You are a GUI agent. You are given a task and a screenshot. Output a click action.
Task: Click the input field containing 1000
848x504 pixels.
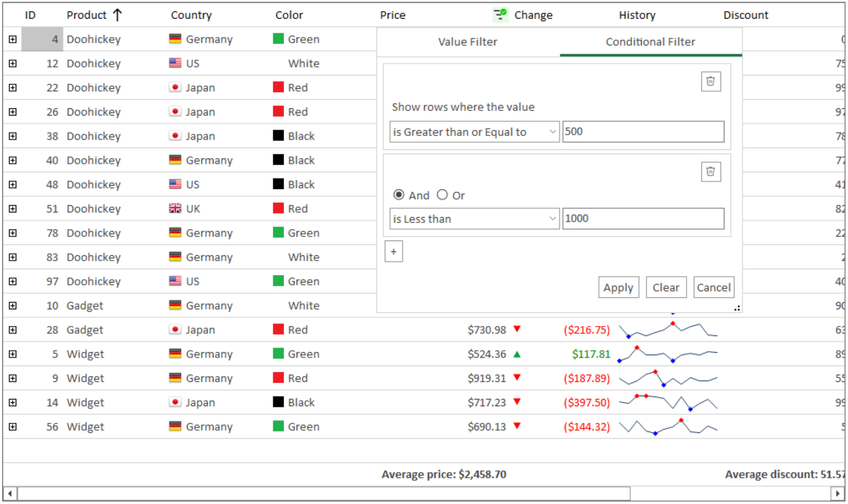[x=643, y=219]
